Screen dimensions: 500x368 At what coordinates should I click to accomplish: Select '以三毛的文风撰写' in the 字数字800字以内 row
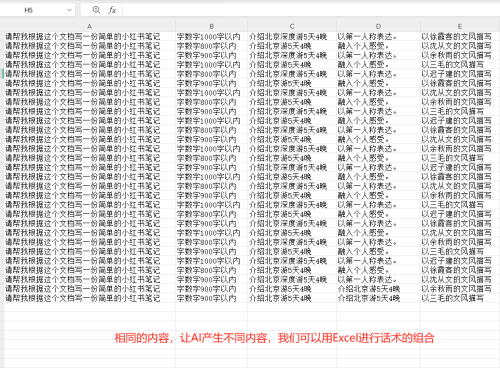coord(452,158)
